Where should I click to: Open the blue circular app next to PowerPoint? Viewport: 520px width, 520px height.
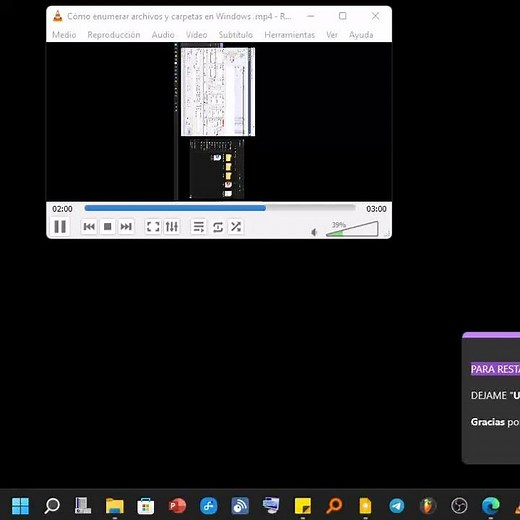[209, 506]
